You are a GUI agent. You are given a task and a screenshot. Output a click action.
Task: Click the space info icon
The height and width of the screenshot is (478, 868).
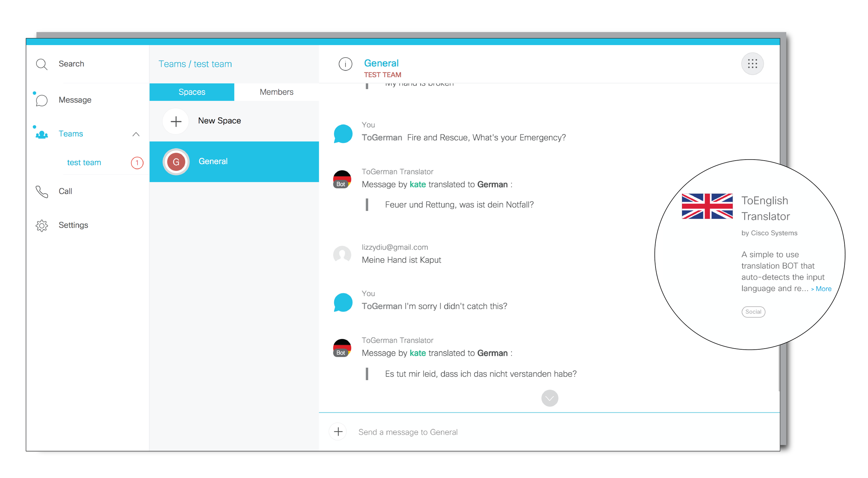pos(345,64)
